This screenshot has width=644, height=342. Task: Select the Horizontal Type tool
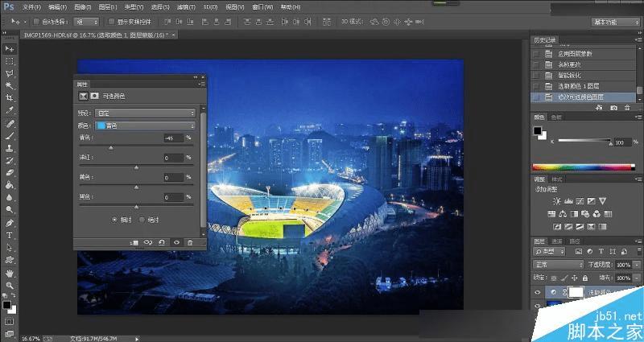(x=9, y=235)
